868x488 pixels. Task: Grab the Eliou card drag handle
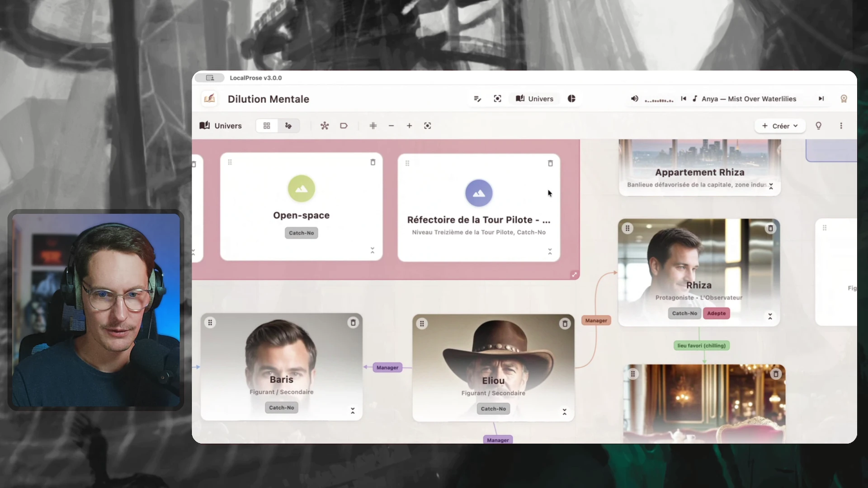point(422,324)
